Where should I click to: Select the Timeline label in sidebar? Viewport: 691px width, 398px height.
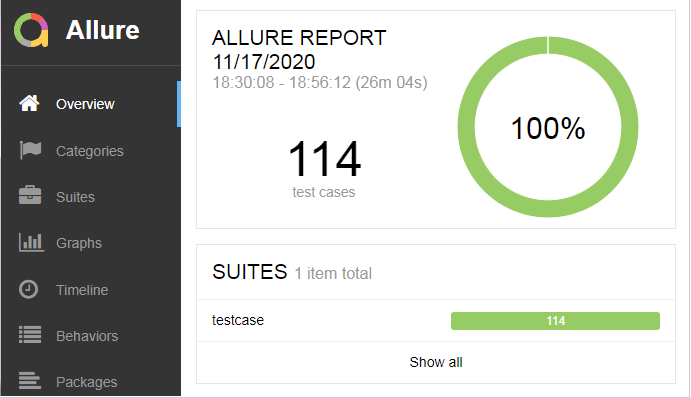click(82, 290)
